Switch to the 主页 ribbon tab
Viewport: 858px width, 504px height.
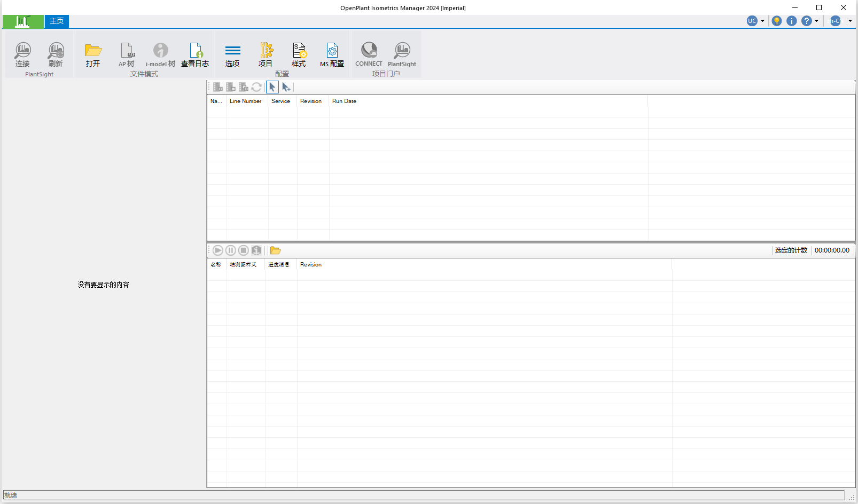coord(56,21)
